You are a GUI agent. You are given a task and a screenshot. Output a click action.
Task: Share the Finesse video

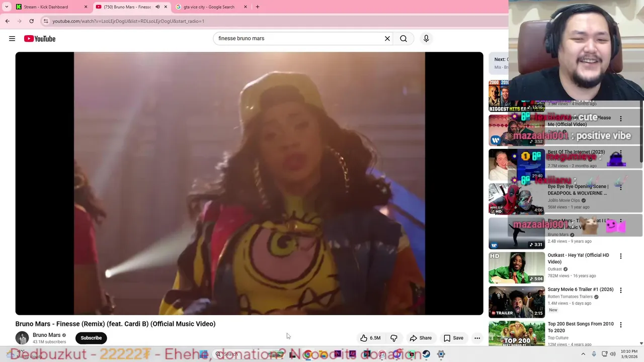[x=421, y=338]
